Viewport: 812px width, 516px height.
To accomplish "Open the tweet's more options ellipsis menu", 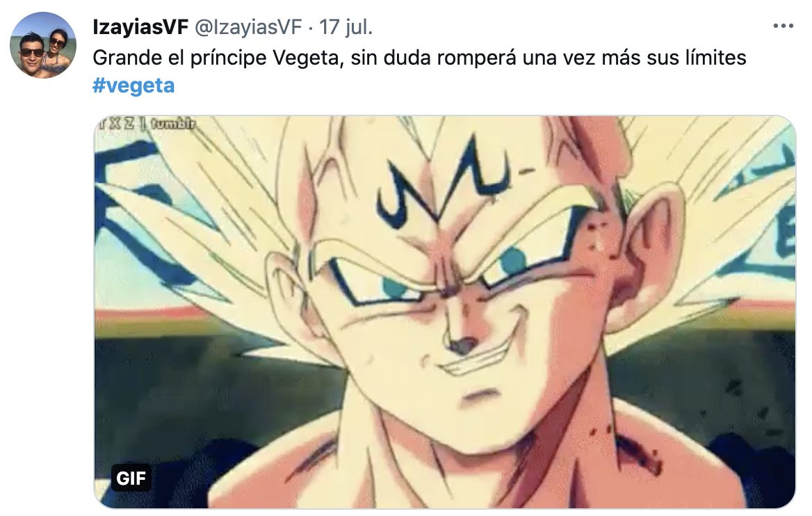I will coord(783,26).
